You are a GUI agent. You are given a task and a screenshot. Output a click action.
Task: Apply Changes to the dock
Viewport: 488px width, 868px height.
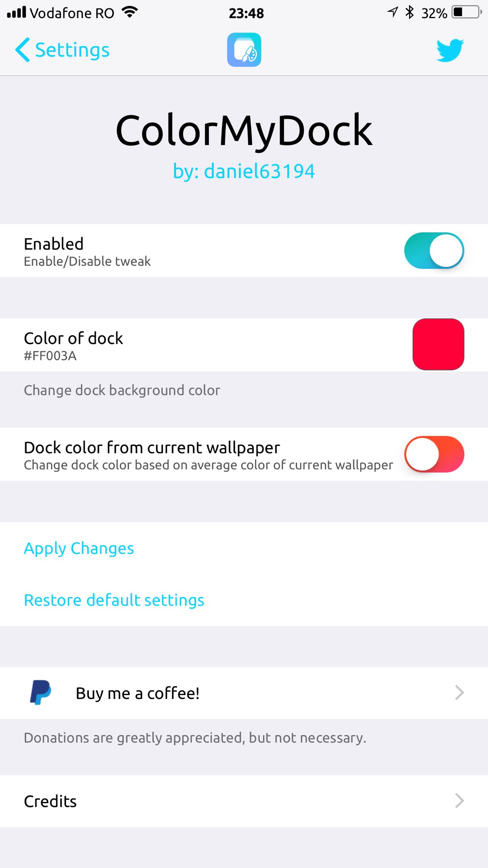(79, 548)
